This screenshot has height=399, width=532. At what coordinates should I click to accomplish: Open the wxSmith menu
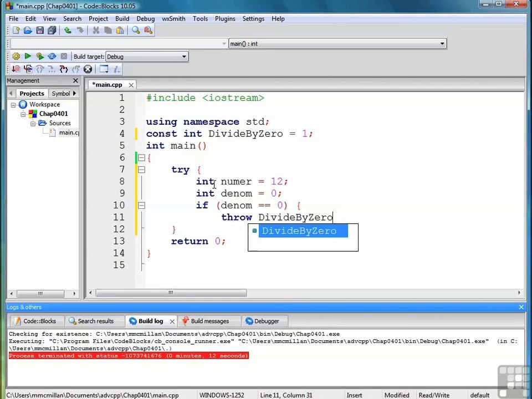(x=173, y=19)
